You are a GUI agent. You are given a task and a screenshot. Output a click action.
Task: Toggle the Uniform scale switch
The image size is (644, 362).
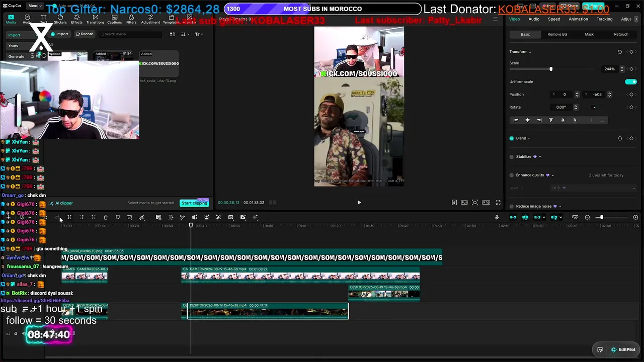[x=631, y=81]
